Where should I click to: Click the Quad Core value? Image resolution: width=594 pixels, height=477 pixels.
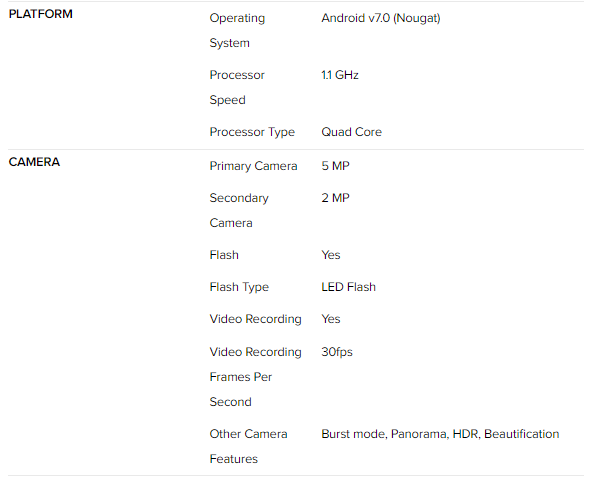point(352,132)
